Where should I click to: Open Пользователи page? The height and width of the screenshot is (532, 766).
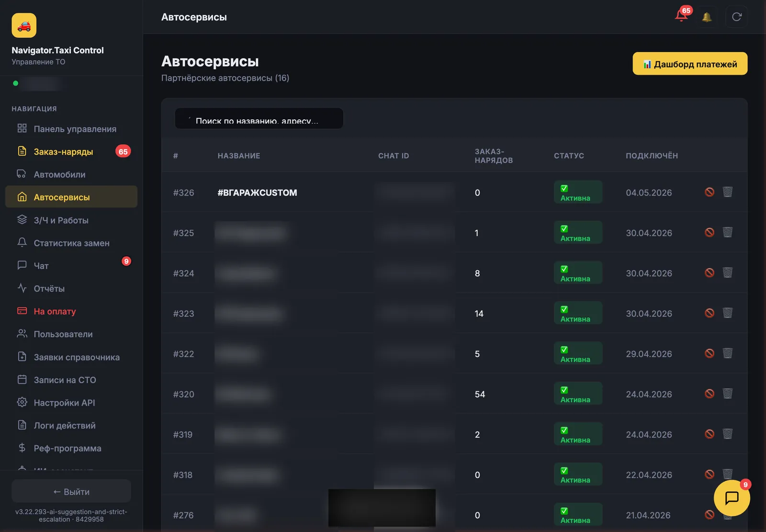(x=71, y=334)
